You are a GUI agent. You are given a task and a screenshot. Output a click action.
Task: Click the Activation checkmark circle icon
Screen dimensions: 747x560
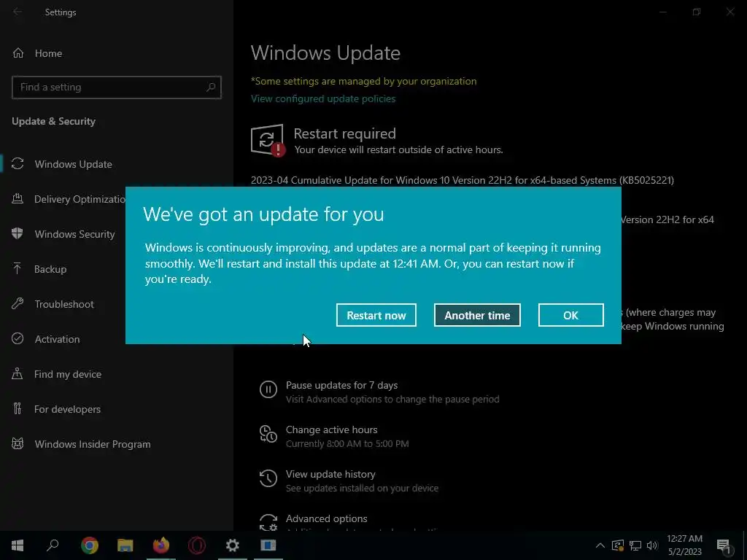click(x=18, y=338)
